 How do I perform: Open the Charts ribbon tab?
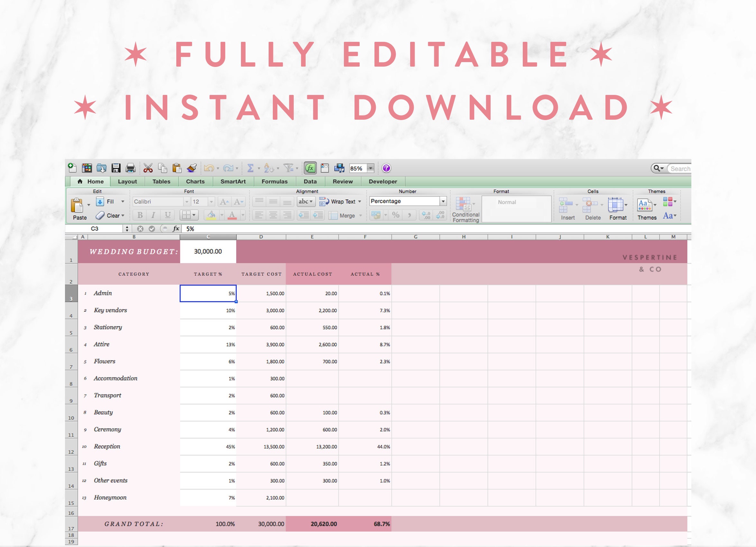pos(195,182)
